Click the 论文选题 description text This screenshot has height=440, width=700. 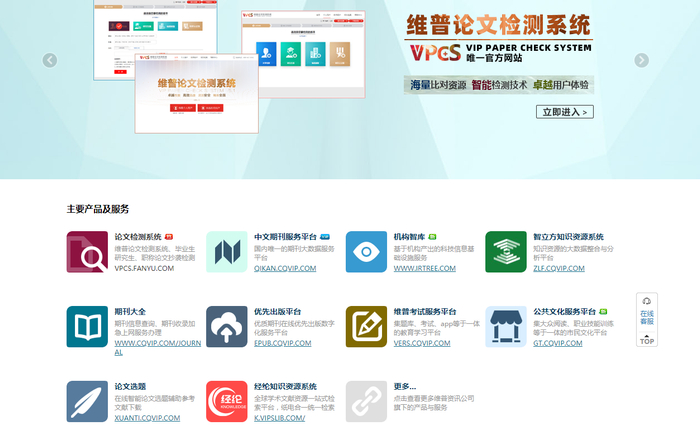tap(154, 403)
